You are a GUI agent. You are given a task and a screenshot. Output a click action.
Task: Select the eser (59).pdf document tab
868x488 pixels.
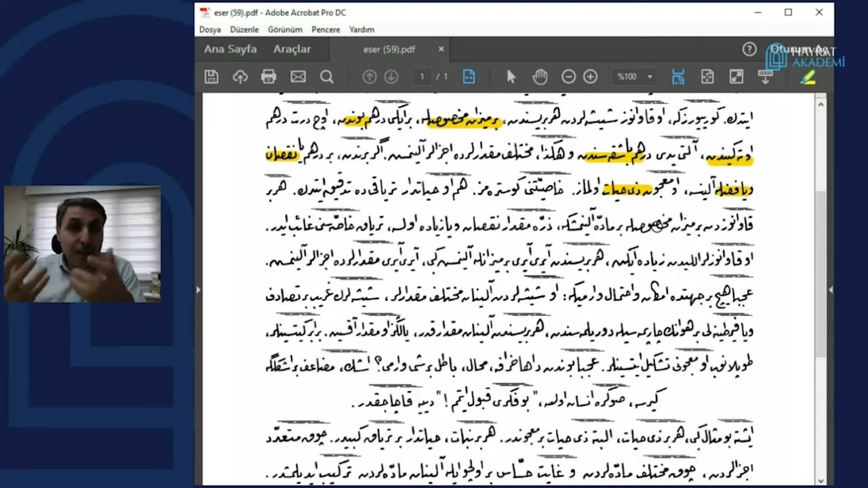[390, 49]
